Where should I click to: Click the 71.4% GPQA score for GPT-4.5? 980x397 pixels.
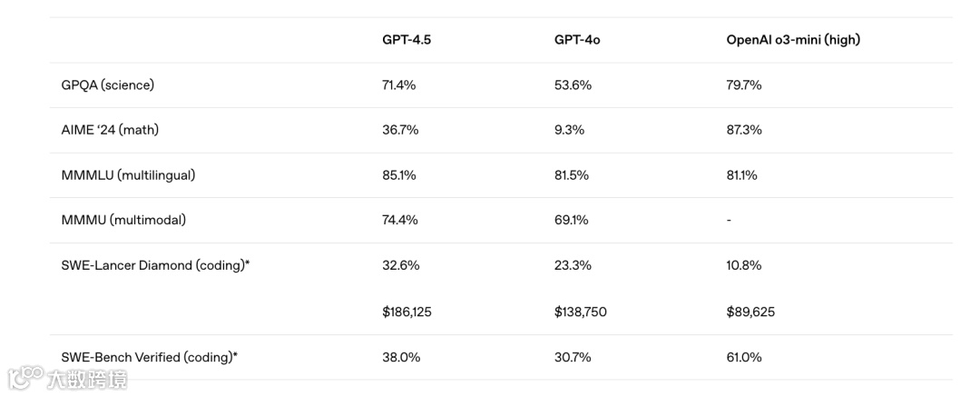399,85
